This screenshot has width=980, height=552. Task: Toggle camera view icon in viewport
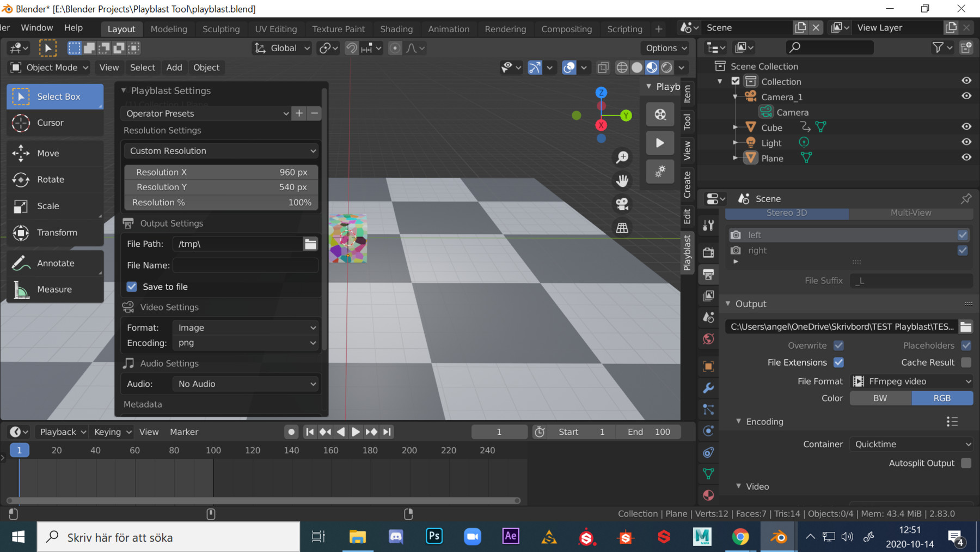[x=622, y=204]
